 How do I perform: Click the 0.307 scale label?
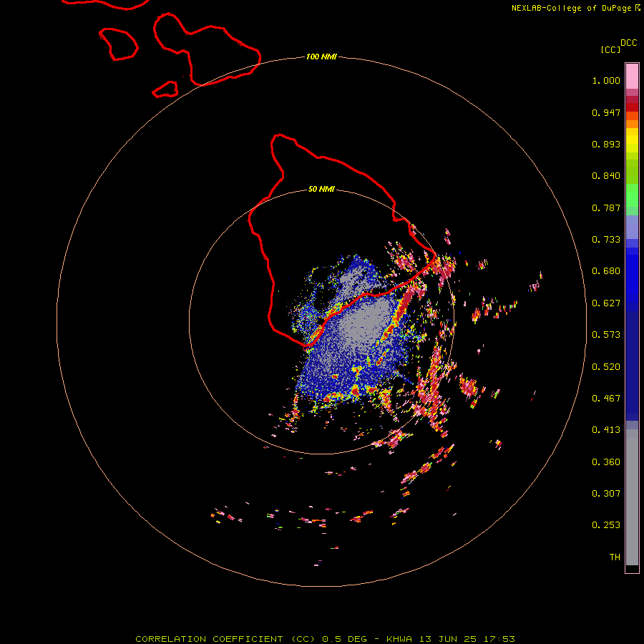tap(606, 494)
